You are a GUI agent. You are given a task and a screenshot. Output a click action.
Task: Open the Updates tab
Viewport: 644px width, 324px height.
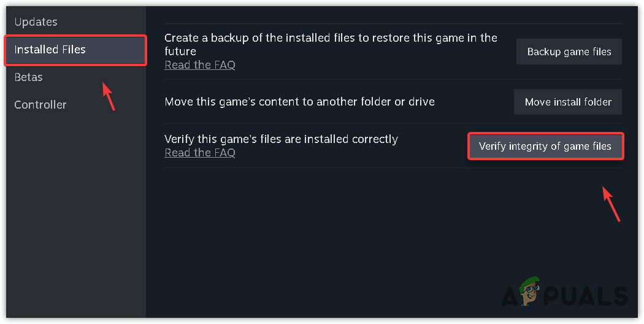pos(36,22)
